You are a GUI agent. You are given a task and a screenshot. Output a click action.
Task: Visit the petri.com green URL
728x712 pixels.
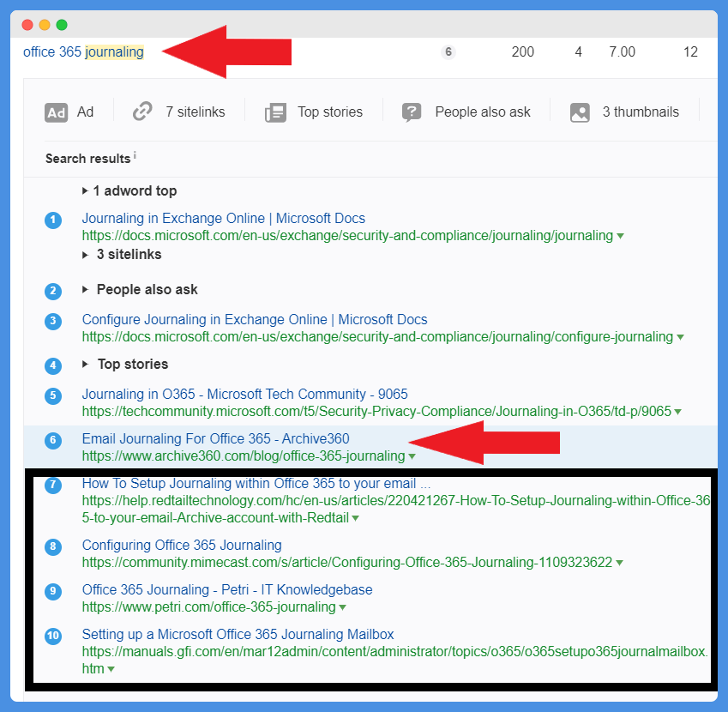[x=209, y=607]
